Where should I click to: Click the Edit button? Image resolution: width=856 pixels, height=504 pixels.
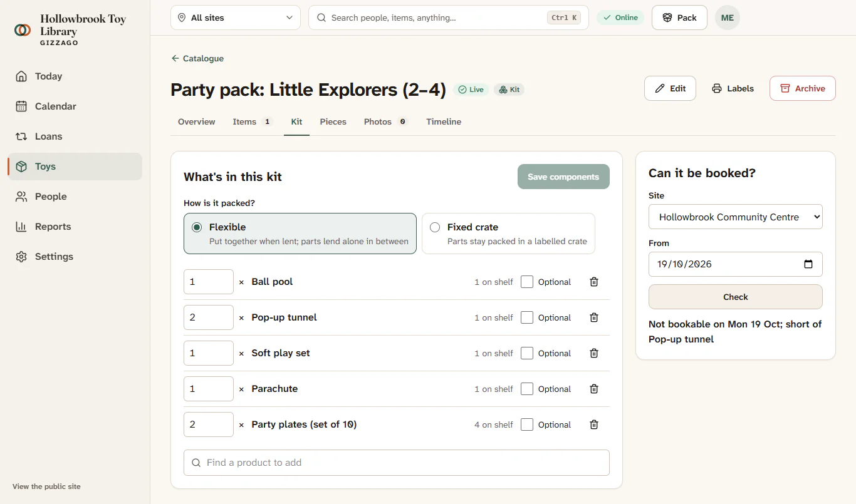670,88
